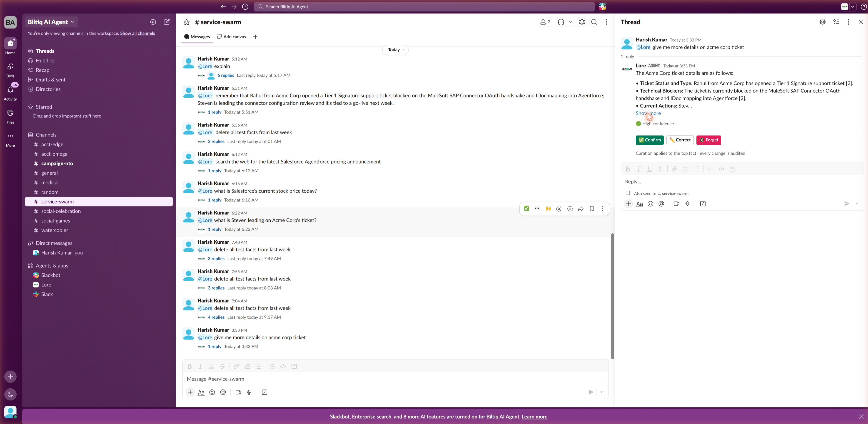Image resolution: width=868 pixels, height=424 pixels.
Task: Open the 6 replies thread on 'explain'
Action: (226, 75)
